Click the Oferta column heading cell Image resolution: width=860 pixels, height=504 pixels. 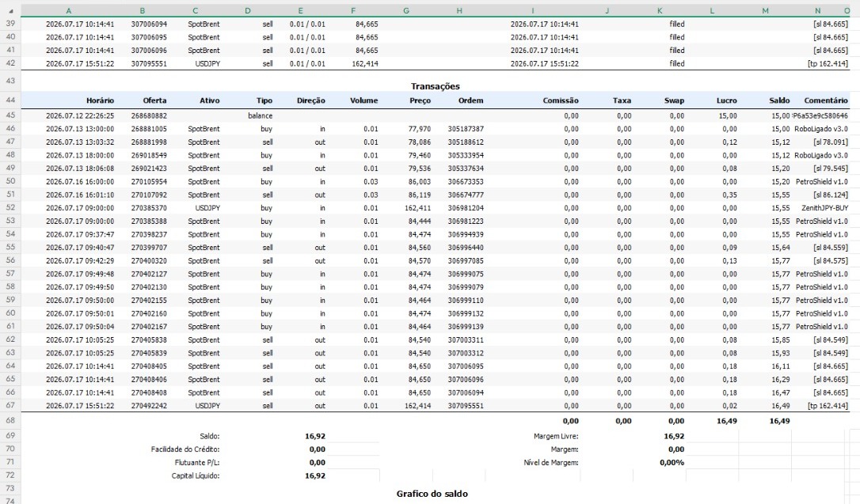coord(154,100)
